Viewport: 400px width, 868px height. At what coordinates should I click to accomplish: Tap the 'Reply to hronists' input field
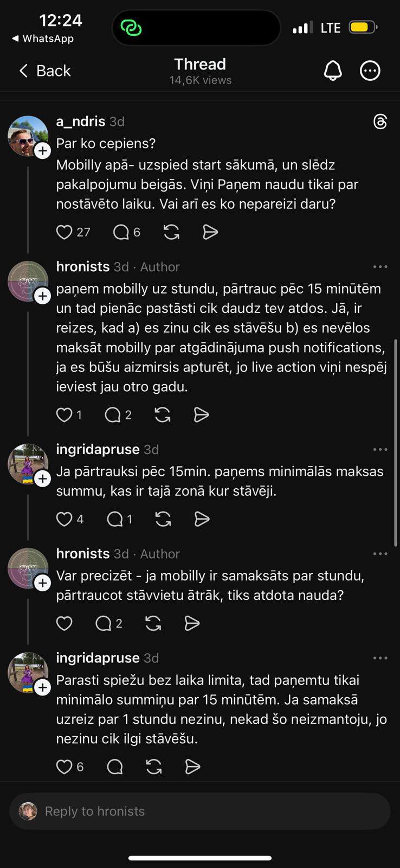199,811
